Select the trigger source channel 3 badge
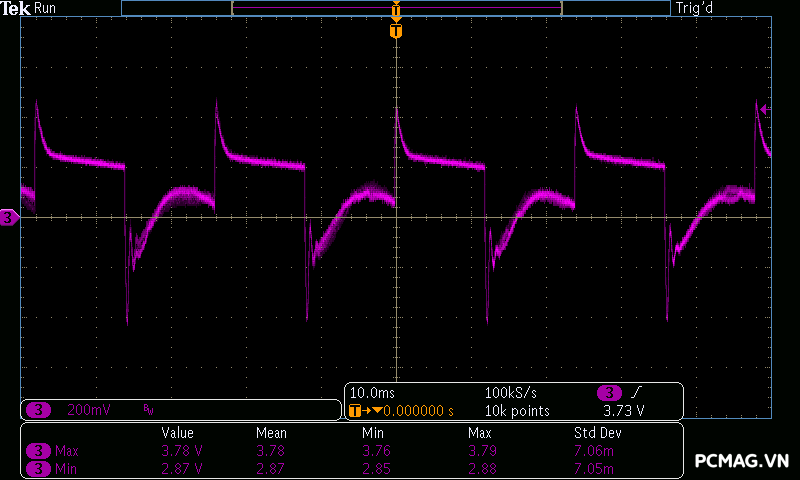Image resolution: width=800 pixels, height=480 pixels. tap(609, 392)
